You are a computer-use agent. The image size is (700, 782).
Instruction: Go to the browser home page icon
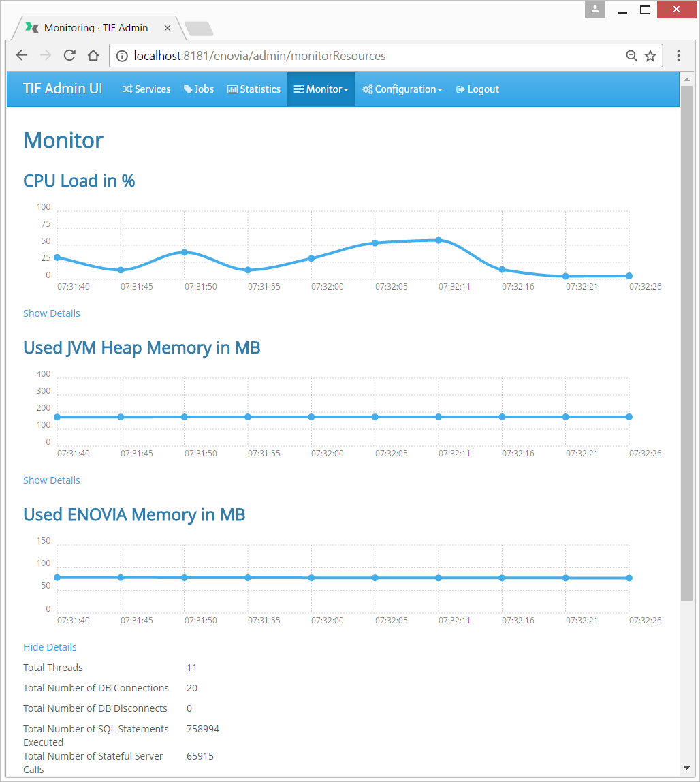(x=94, y=56)
